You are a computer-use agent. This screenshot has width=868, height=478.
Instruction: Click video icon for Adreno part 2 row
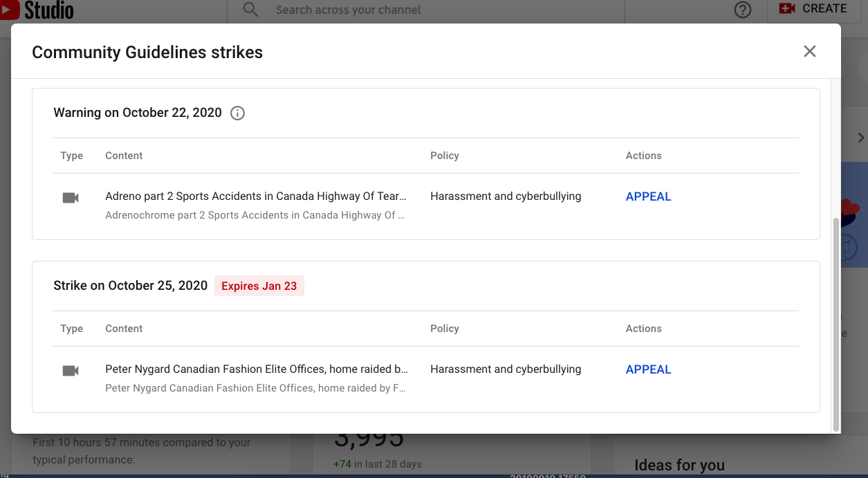[x=71, y=198]
